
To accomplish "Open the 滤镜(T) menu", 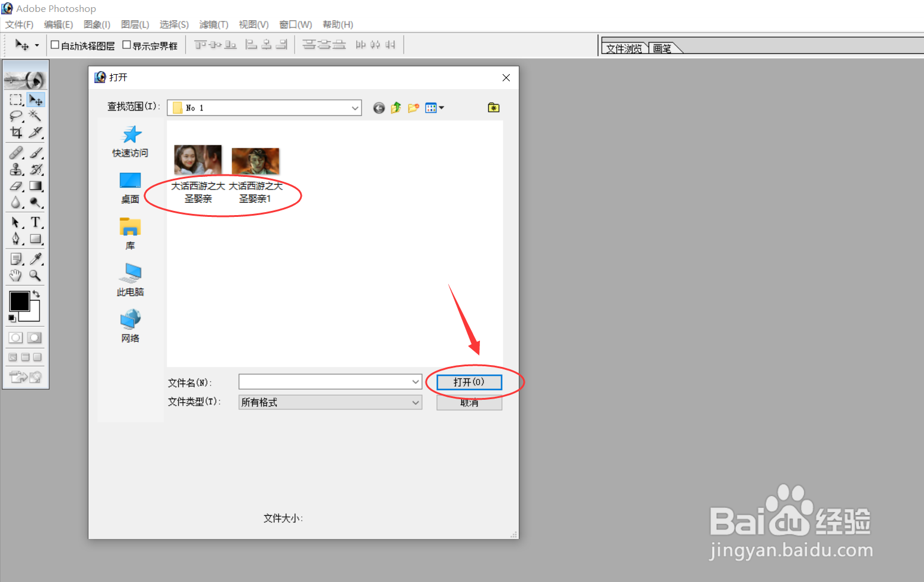I will pyautogui.click(x=214, y=24).
